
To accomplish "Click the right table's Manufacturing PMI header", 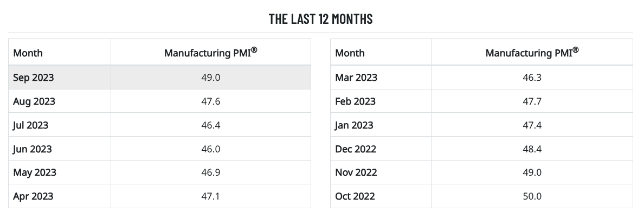I will click(532, 53).
